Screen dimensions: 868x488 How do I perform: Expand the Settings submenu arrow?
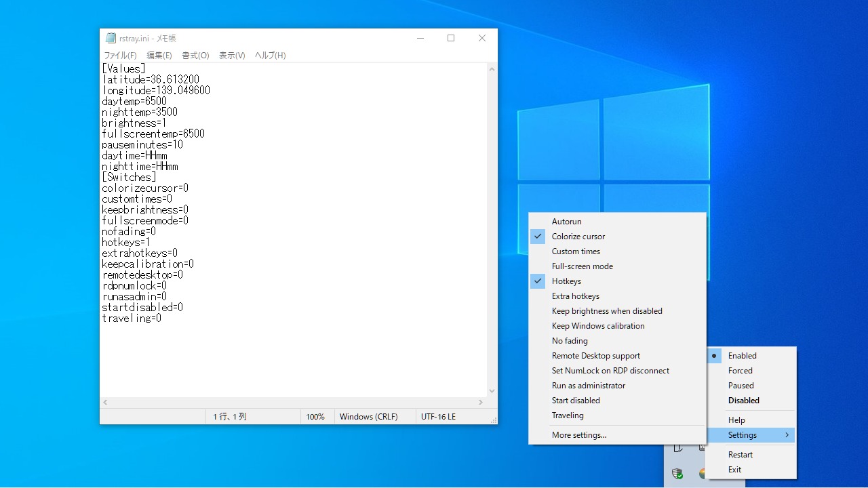tap(787, 435)
